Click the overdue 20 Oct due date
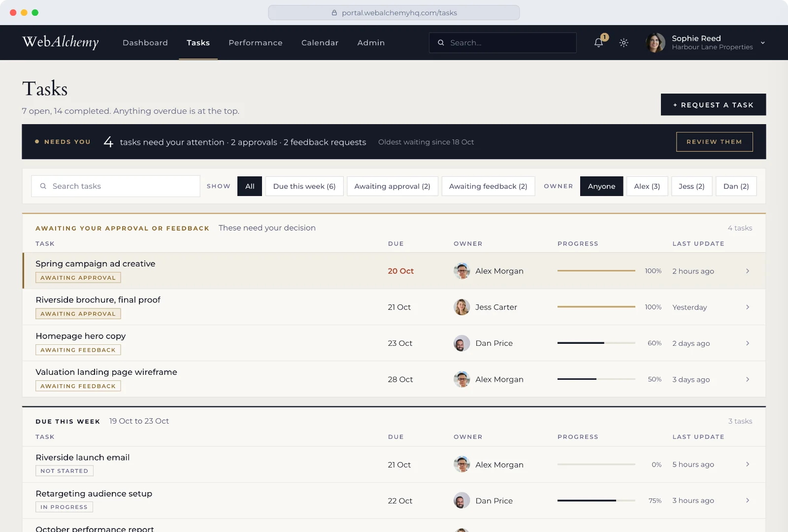 pyautogui.click(x=400, y=271)
